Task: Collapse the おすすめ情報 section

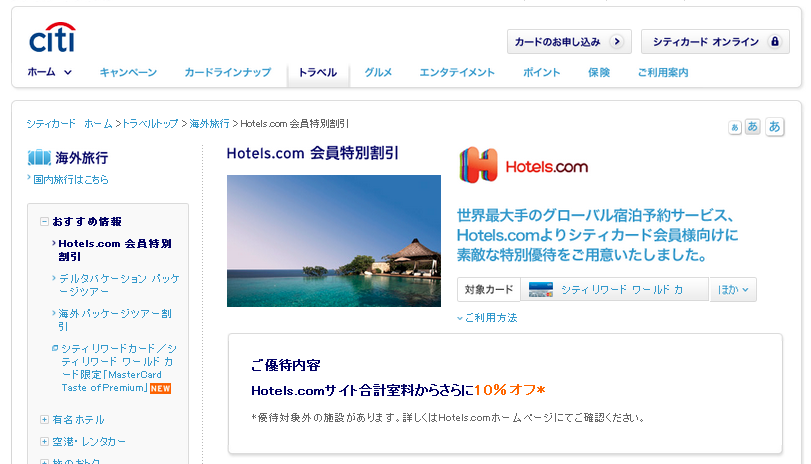Action: click(44, 221)
